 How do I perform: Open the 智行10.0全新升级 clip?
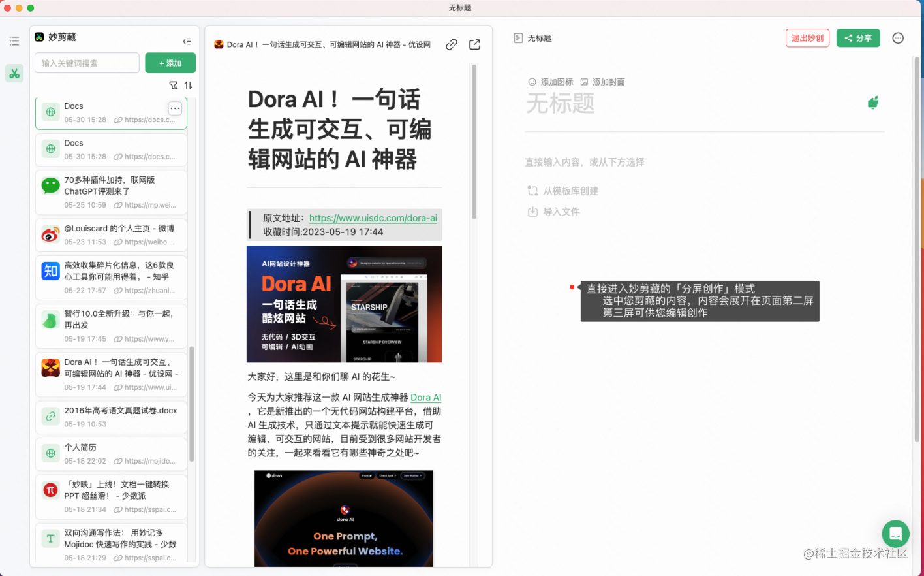(111, 326)
